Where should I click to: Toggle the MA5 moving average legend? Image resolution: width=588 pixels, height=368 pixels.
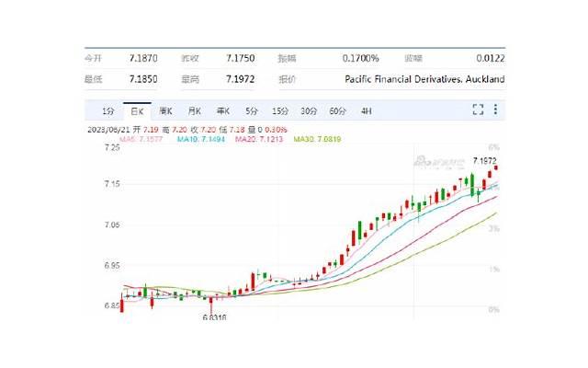pyautogui.click(x=143, y=138)
